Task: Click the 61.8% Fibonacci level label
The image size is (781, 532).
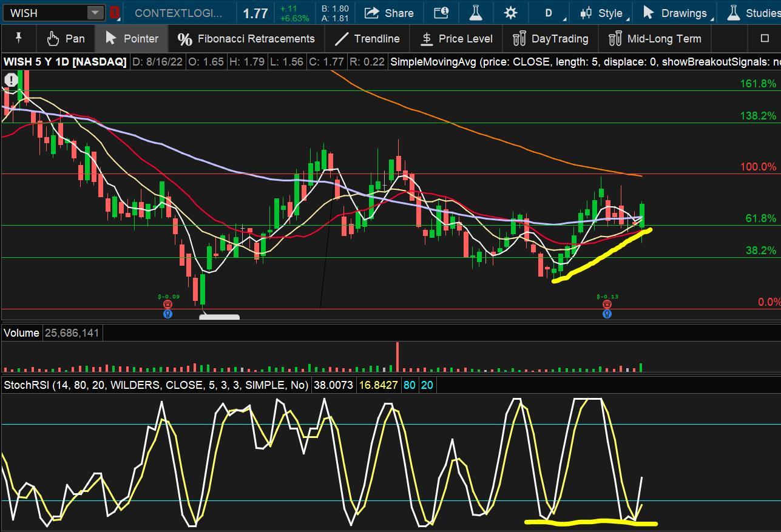Action: [x=761, y=218]
